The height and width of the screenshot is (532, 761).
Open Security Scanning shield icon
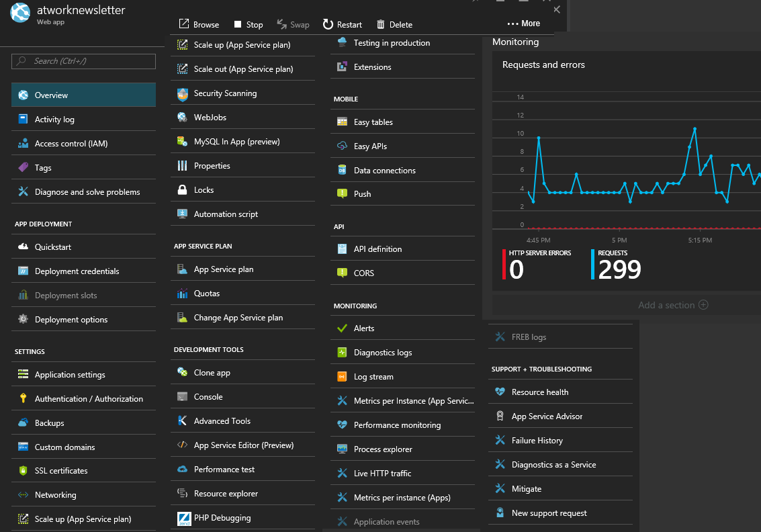point(182,93)
